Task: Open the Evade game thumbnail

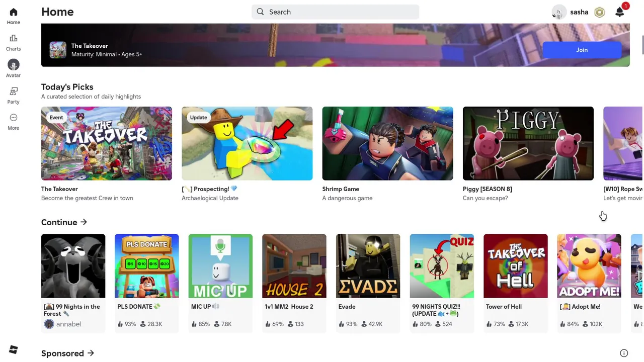Action: pyautogui.click(x=368, y=266)
